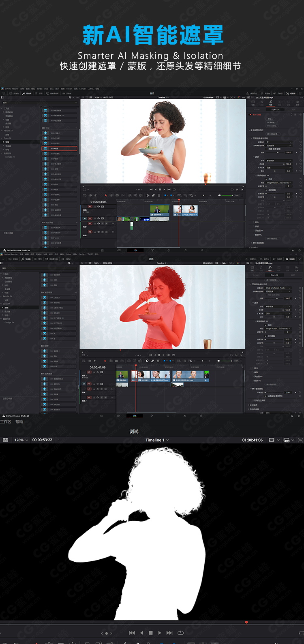Image resolution: width=304 pixels, height=644 pixels.
Task: Click the home icon in middle window page bar
Action: 293,416
